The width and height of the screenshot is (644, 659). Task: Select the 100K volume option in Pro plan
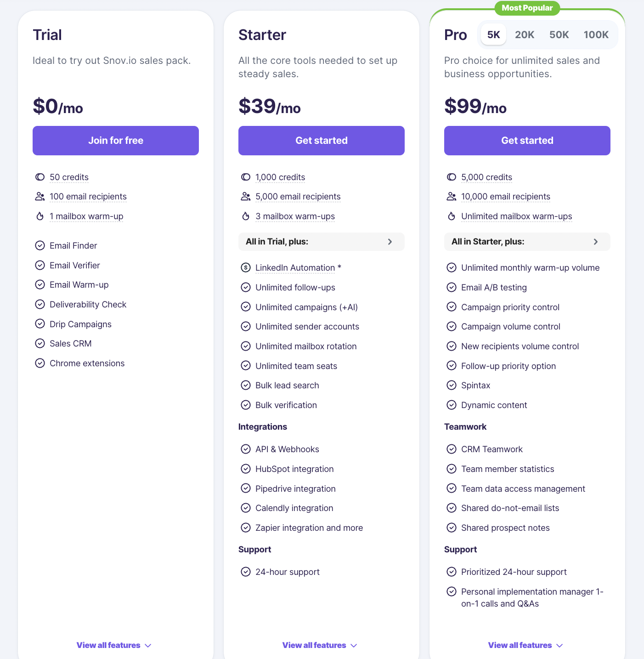click(596, 34)
